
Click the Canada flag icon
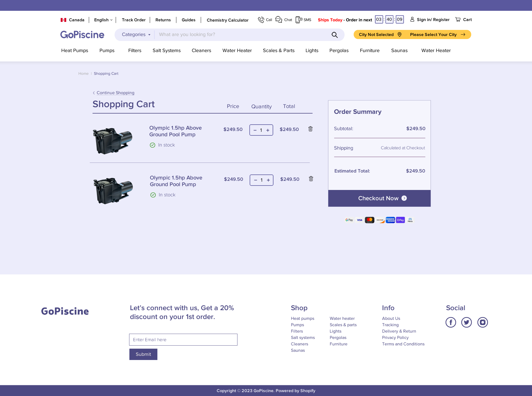(x=63, y=20)
